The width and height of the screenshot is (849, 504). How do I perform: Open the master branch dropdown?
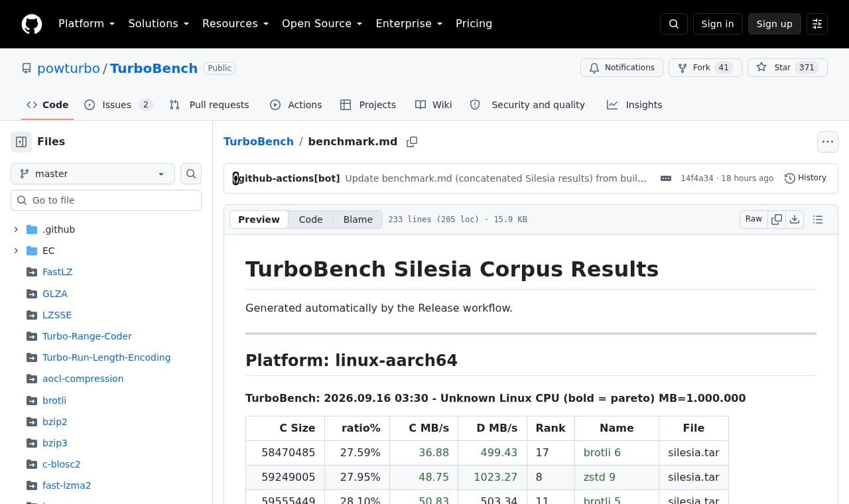[x=93, y=174]
